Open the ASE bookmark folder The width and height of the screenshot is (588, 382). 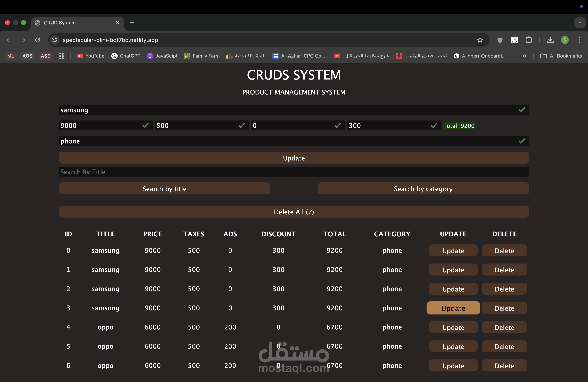(45, 56)
